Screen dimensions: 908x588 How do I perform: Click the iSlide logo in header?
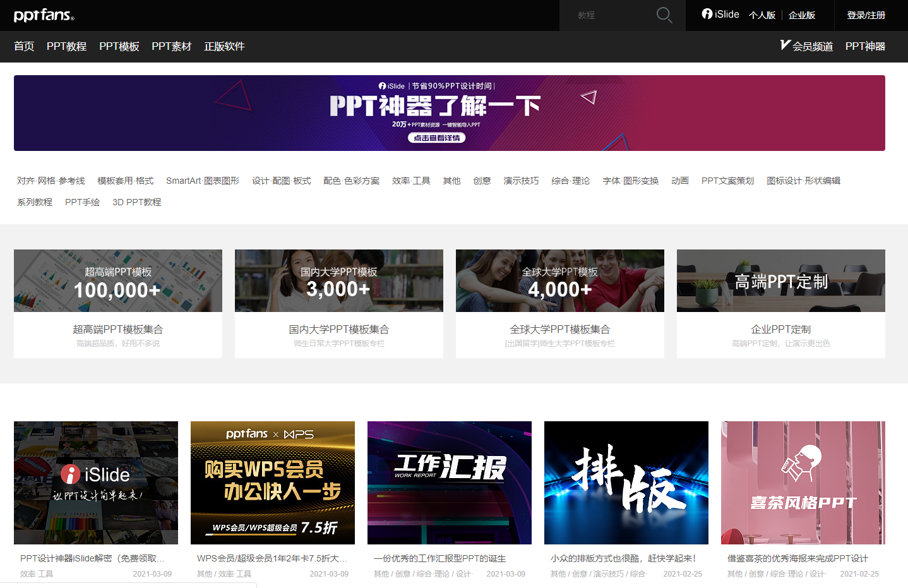tap(720, 14)
